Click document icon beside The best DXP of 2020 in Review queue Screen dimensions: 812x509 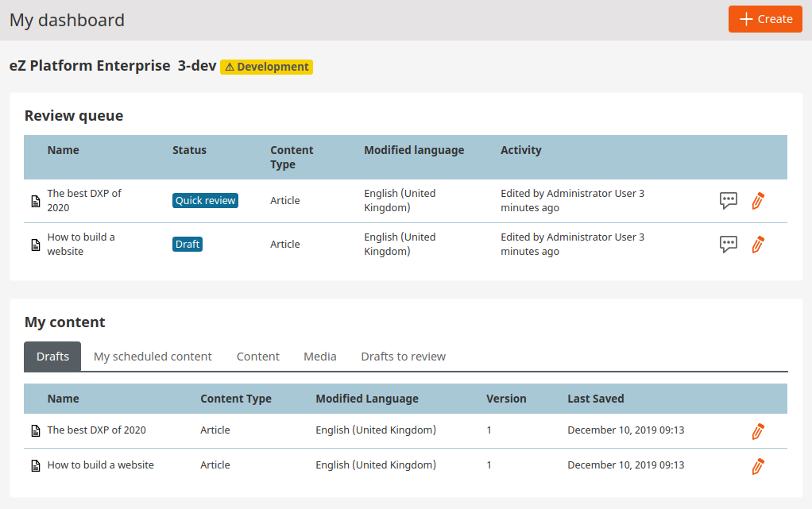[x=36, y=201]
